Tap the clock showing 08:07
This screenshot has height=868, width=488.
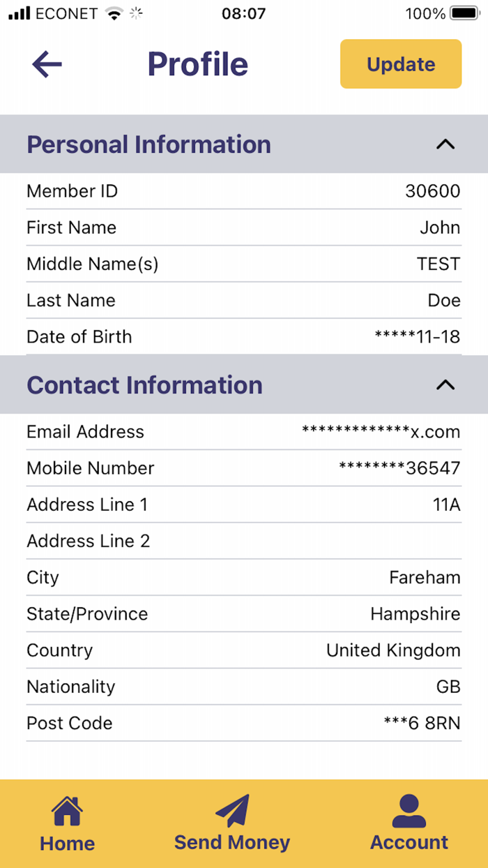tap(243, 13)
